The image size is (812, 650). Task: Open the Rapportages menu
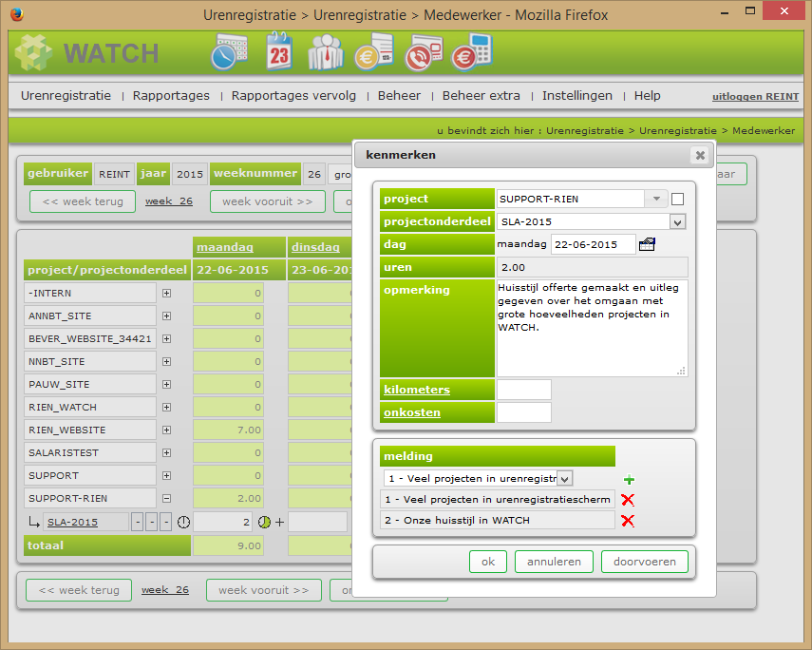(171, 96)
